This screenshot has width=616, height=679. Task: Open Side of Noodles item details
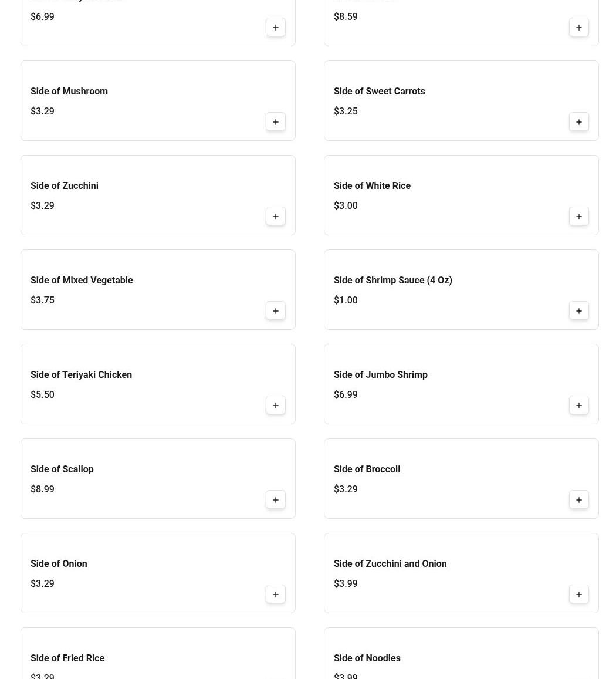pyautogui.click(x=367, y=658)
